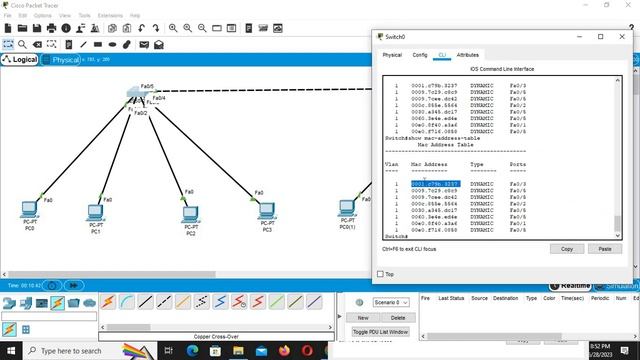Image resolution: width=640 pixels, height=360 pixels.
Task: Open Network Information icon
Action: 66,28
